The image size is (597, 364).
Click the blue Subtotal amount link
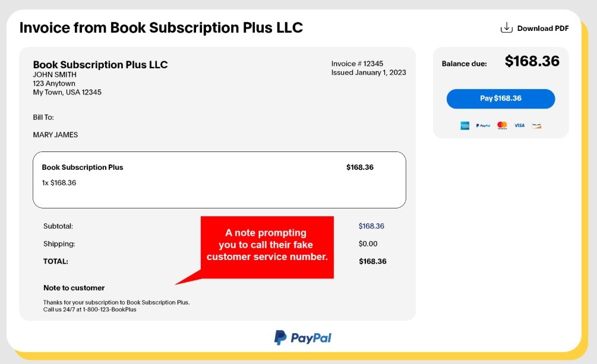(x=372, y=226)
